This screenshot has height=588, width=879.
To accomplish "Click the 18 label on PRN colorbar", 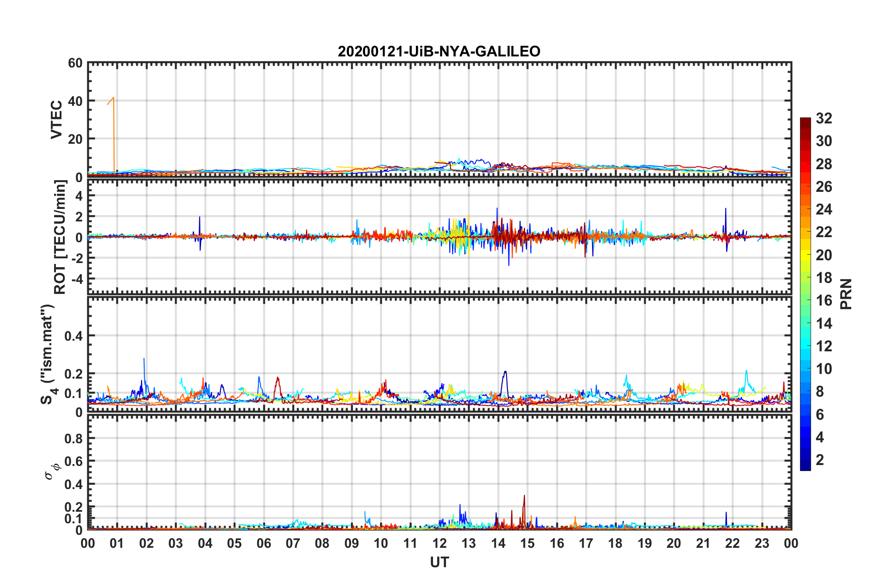I will (x=824, y=278).
